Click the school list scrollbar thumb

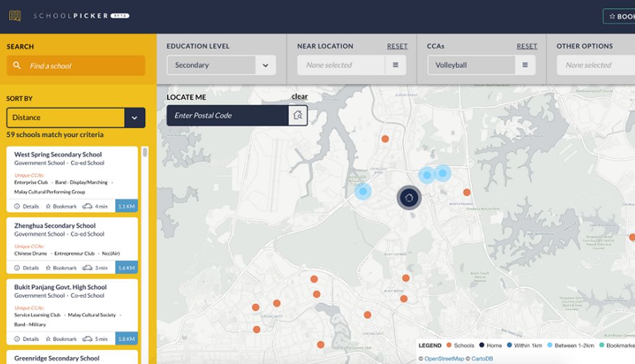tap(145, 153)
